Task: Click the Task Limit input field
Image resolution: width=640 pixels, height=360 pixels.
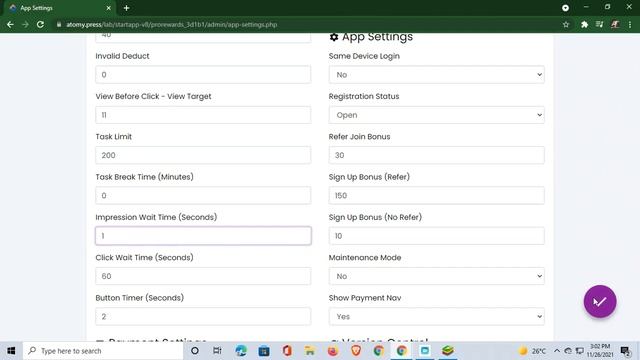Action: tap(203, 155)
